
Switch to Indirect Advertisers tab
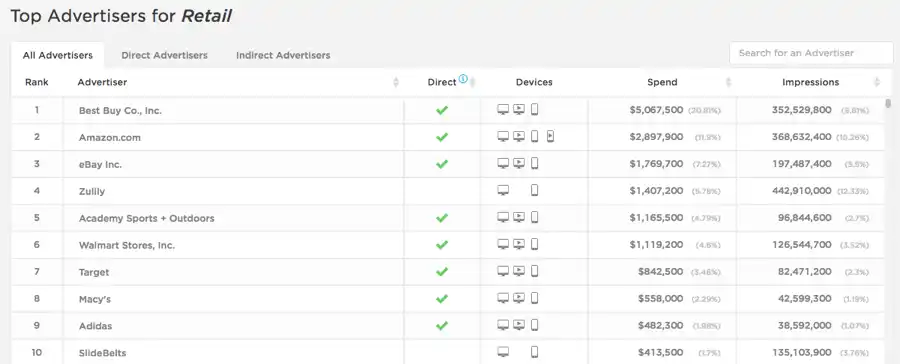(283, 55)
